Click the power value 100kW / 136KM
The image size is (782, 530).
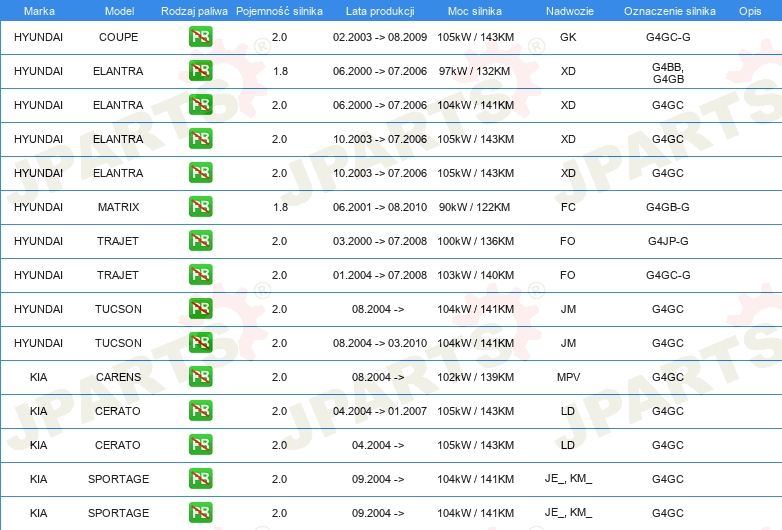[476, 241]
